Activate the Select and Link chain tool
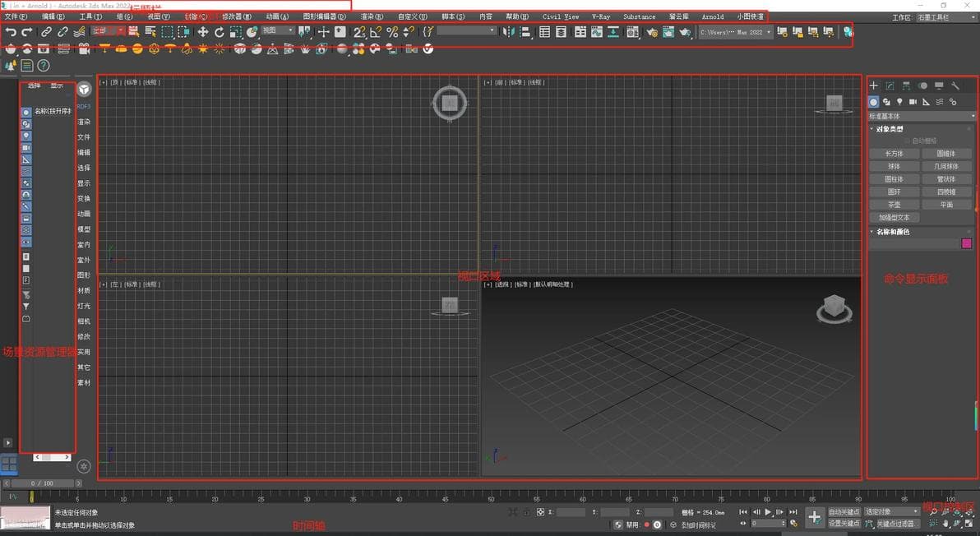 46,32
